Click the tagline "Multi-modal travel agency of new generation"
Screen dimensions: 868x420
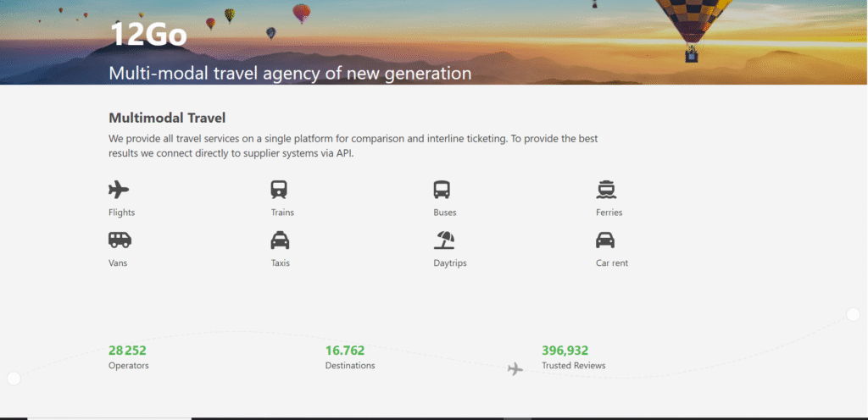pos(290,73)
